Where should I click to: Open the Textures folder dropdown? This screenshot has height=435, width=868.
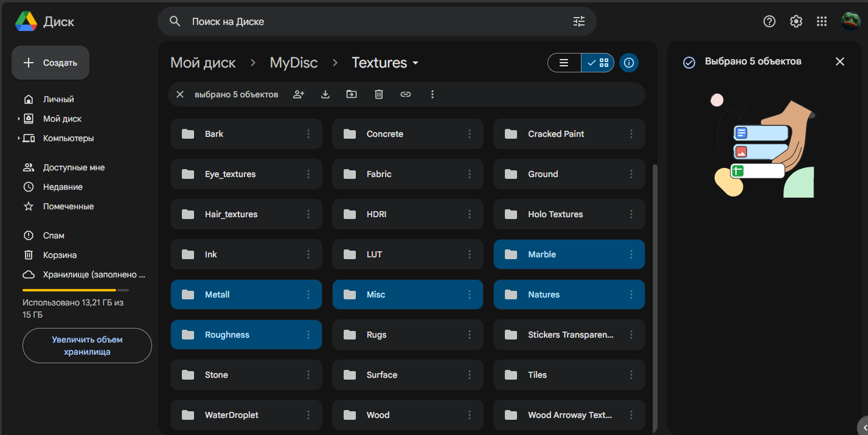(415, 63)
